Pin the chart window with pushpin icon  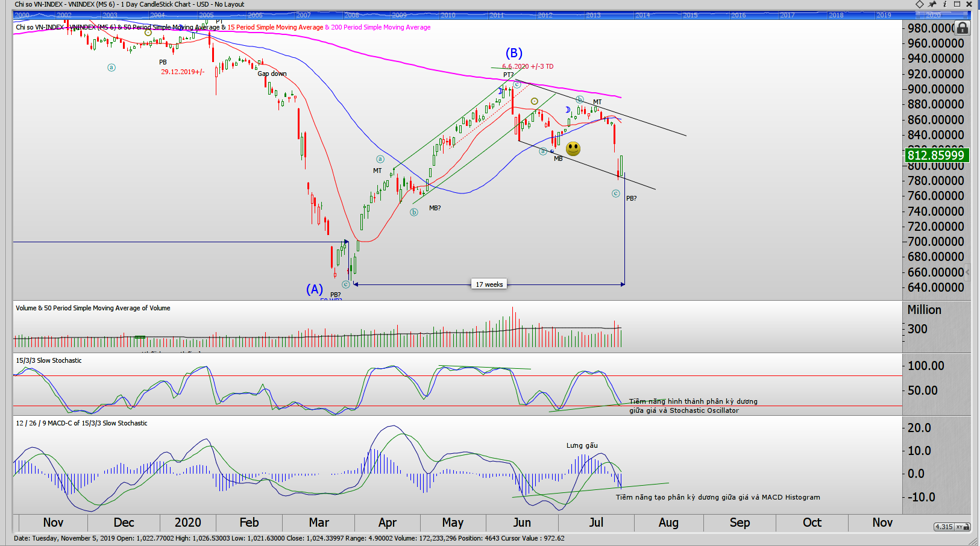coord(932,4)
